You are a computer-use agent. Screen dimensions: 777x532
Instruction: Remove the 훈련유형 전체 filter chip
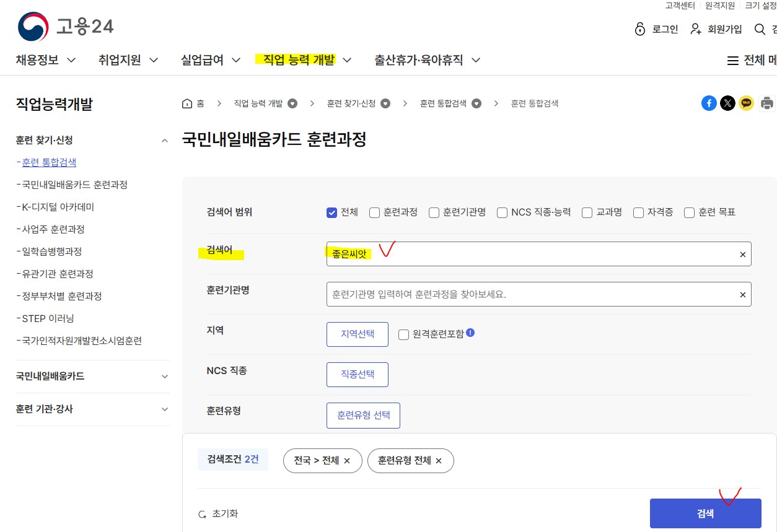click(439, 461)
